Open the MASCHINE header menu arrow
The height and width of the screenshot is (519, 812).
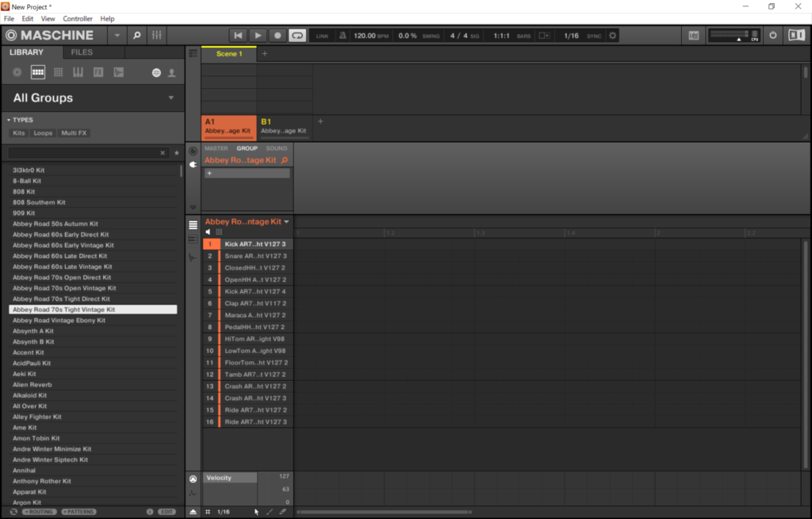click(117, 36)
